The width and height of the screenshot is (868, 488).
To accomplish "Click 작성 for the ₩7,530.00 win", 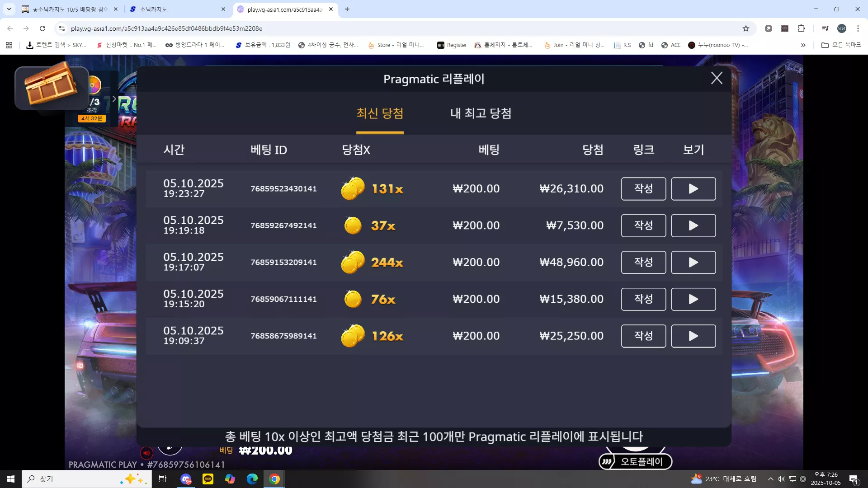I will click(643, 225).
